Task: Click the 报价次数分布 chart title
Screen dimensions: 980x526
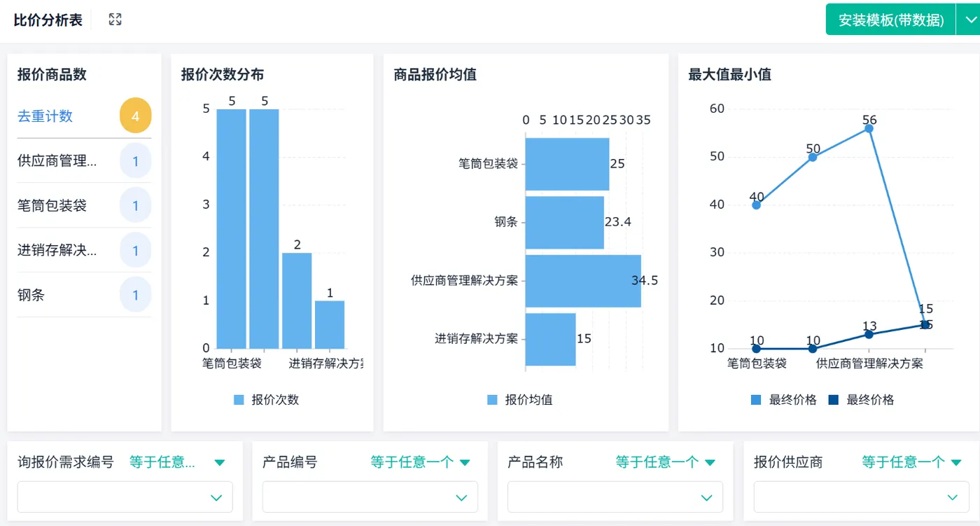Action: pyautogui.click(x=223, y=74)
